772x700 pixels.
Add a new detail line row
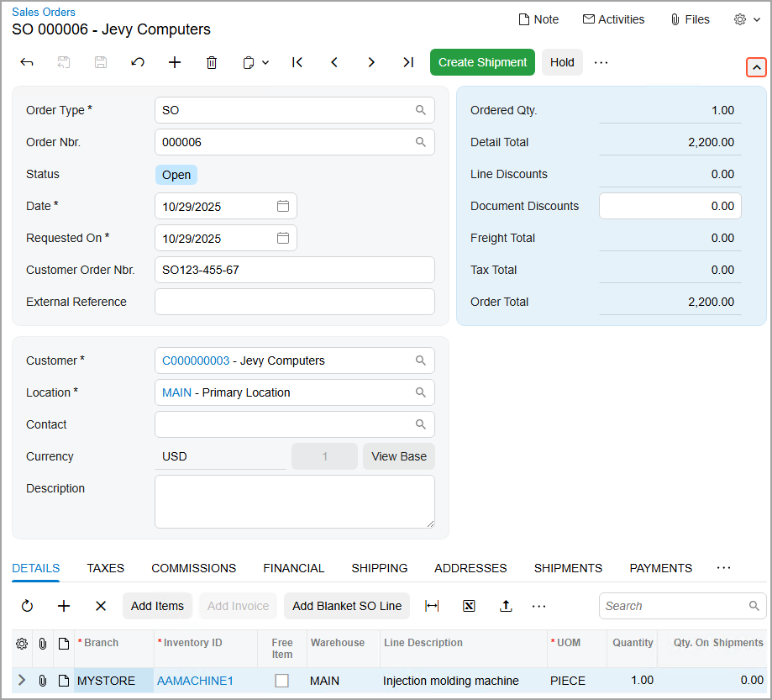(x=64, y=607)
